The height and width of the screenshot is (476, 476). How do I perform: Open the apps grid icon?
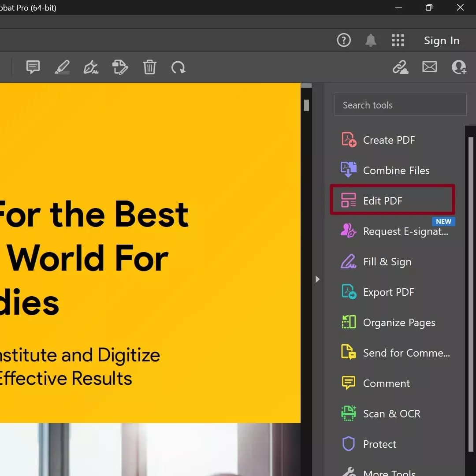[398, 40]
